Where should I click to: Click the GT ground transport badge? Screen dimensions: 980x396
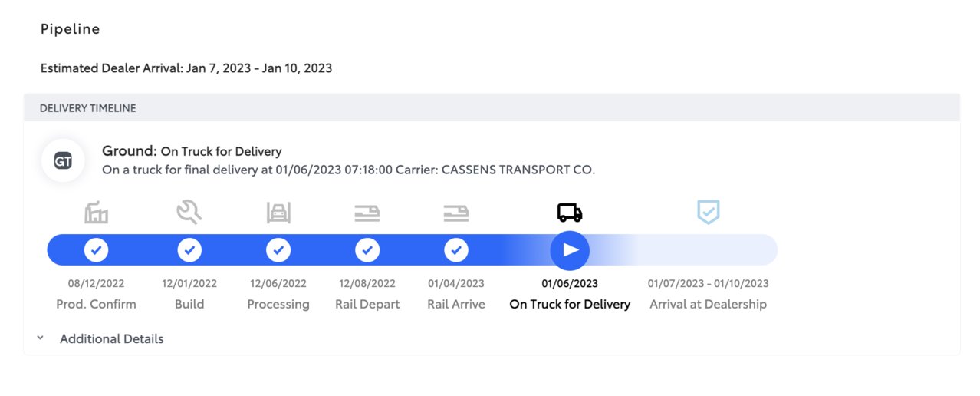tap(63, 160)
